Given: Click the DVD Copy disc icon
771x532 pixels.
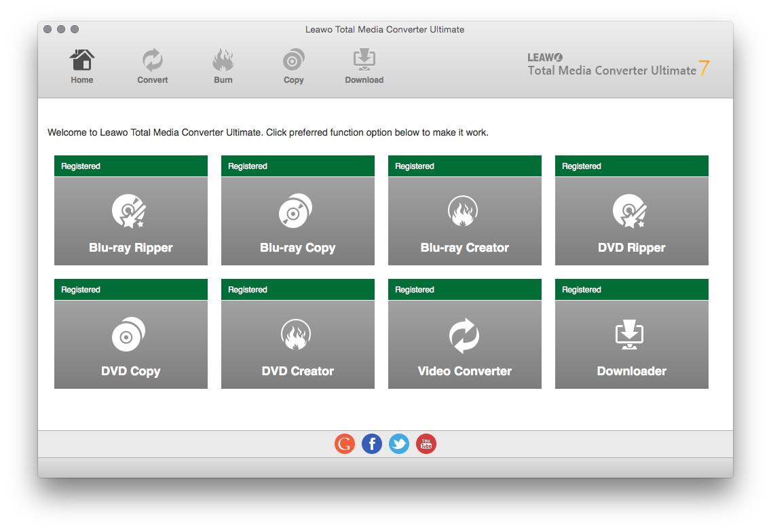Looking at the screenshot, I should (128, 335).
